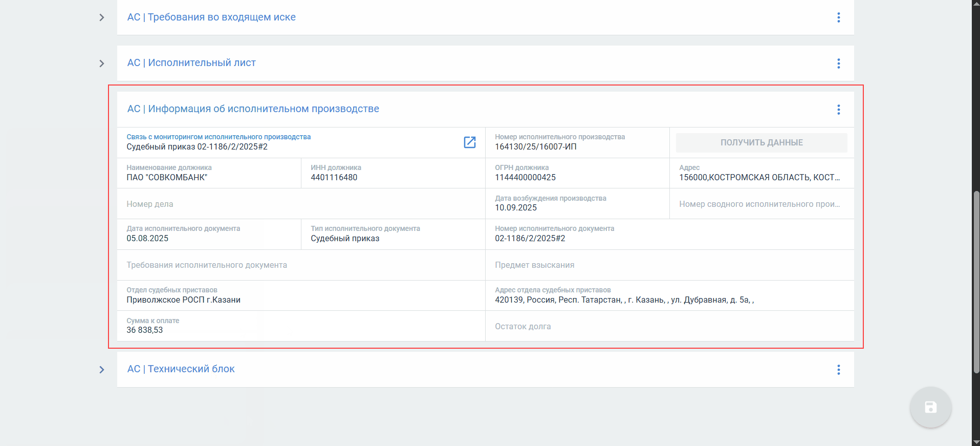Expand the Технический блок section

(102, 370)
